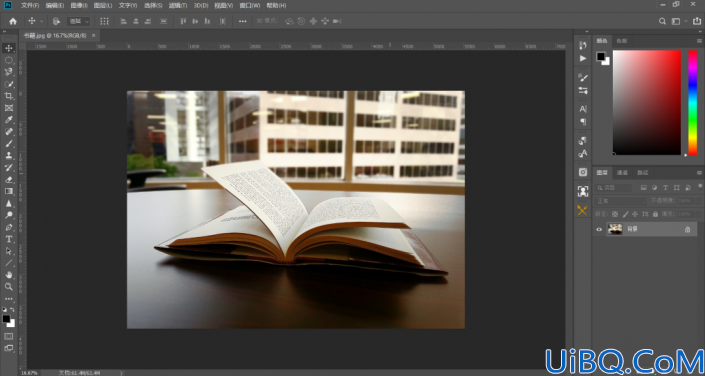Open the History panel icon in dock
Viewport: 705px width, 376px height.
click(583, 45)
